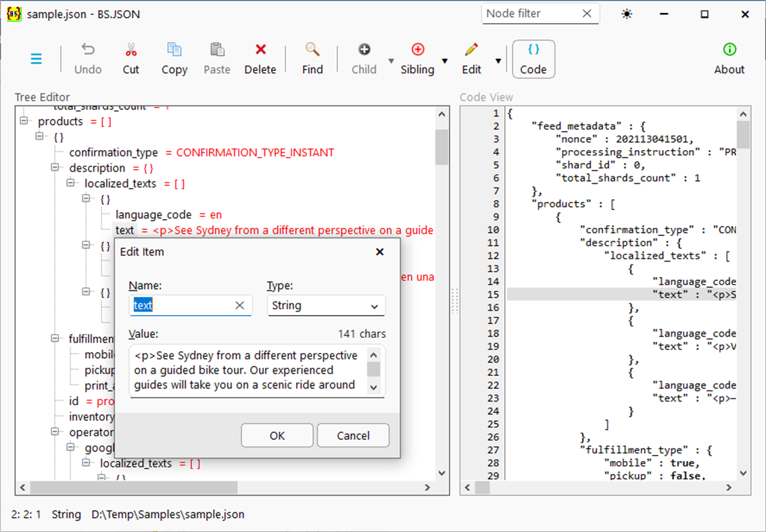The width and height of the screenshot is (766, 532).
Task: Collapse the first localized_texts node
Action: coord(71,183)
